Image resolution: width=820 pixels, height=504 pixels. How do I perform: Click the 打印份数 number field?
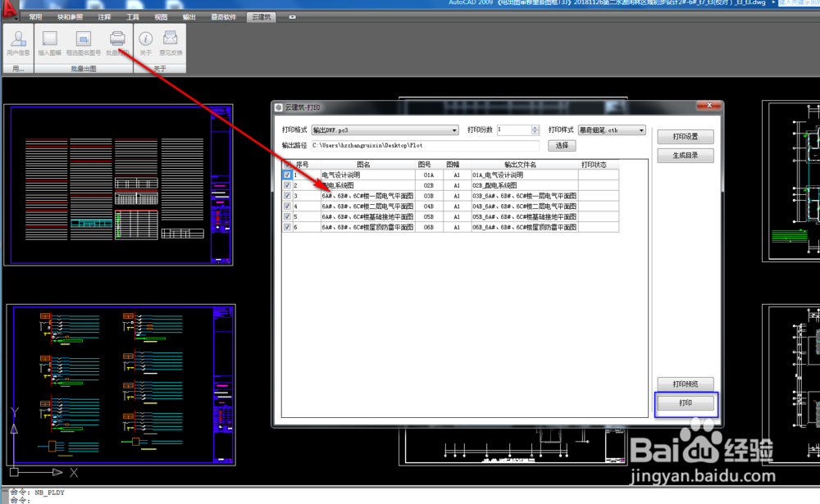(513, 129)
